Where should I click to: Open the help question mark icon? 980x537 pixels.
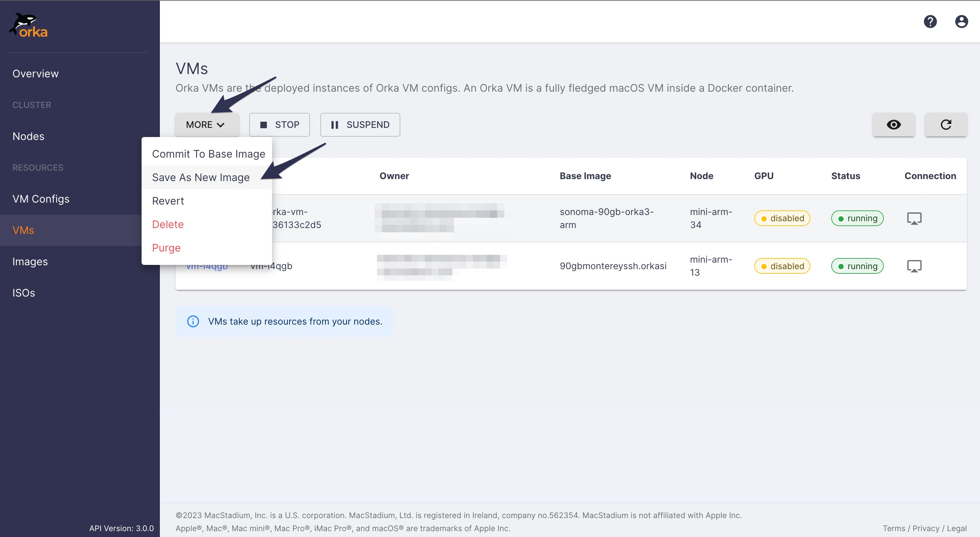(x=930, y=21)
